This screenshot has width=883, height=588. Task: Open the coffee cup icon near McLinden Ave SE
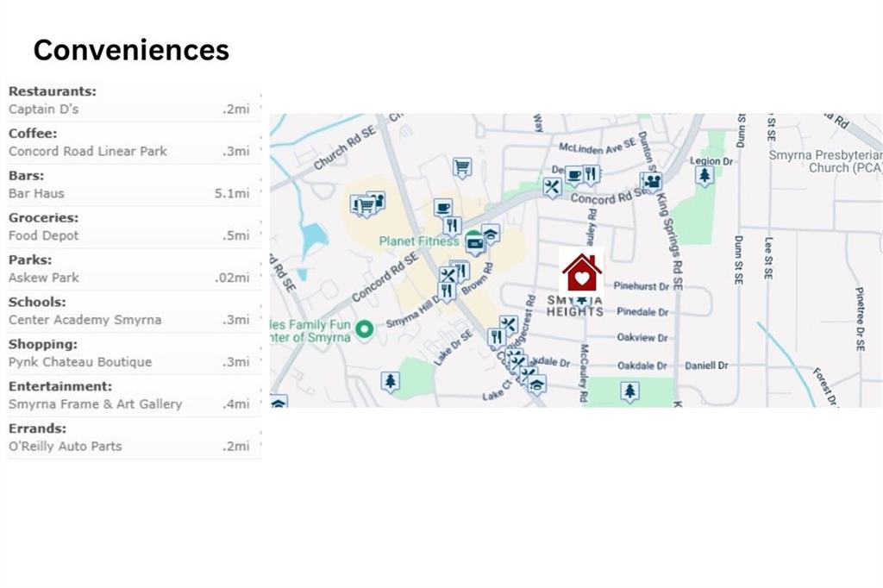[573, 176]
